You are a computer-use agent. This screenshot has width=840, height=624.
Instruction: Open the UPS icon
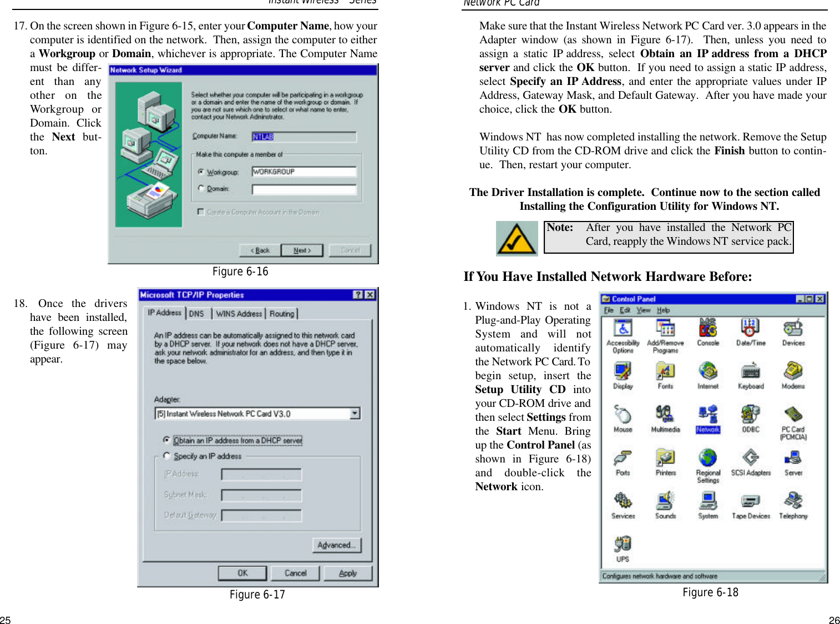coord(623,549)
